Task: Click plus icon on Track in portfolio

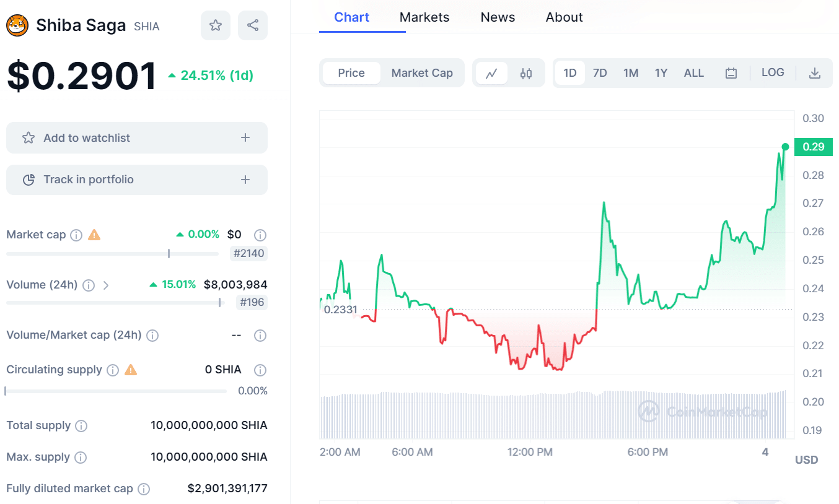Action: coord(245,180)
